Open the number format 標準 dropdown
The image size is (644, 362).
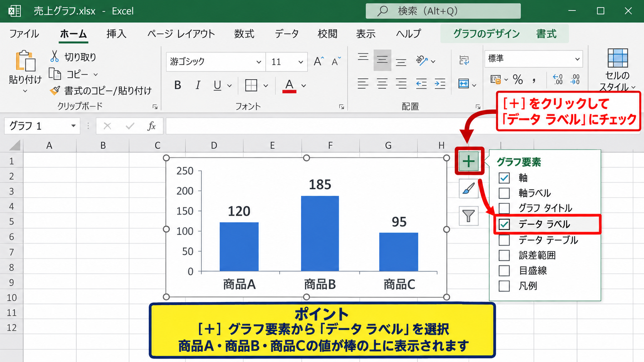[x=577, y=59]
